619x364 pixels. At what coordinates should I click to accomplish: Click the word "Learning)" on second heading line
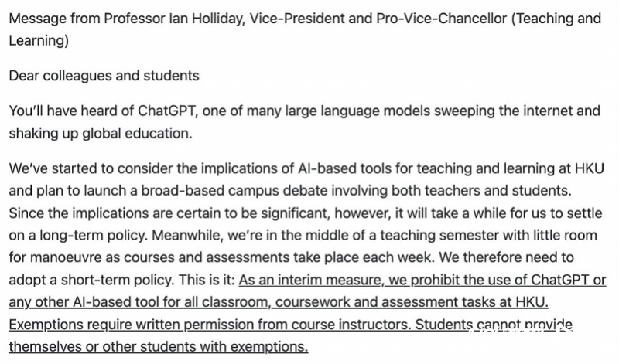click(x=39, y=41)
